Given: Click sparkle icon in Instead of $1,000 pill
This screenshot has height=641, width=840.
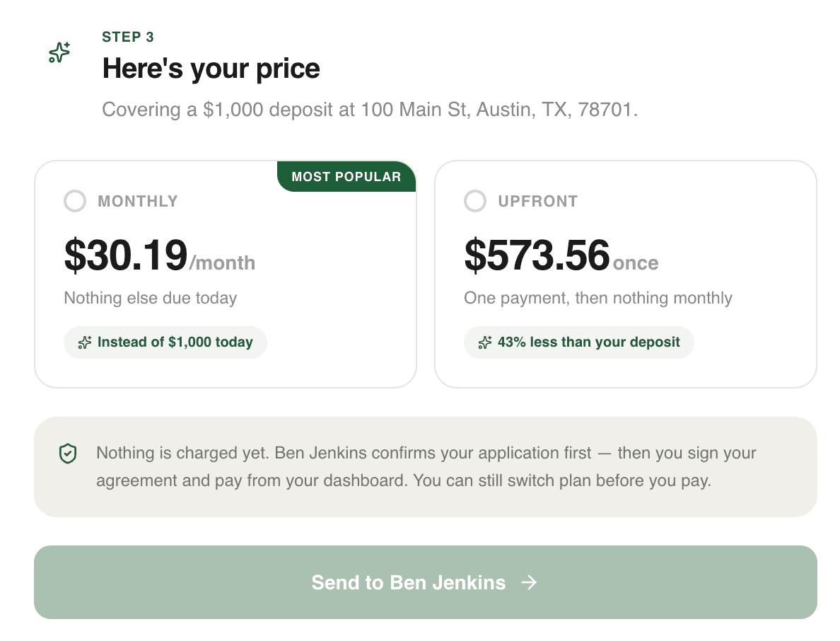Looking at the screenshot, I should tap(85, 342).
